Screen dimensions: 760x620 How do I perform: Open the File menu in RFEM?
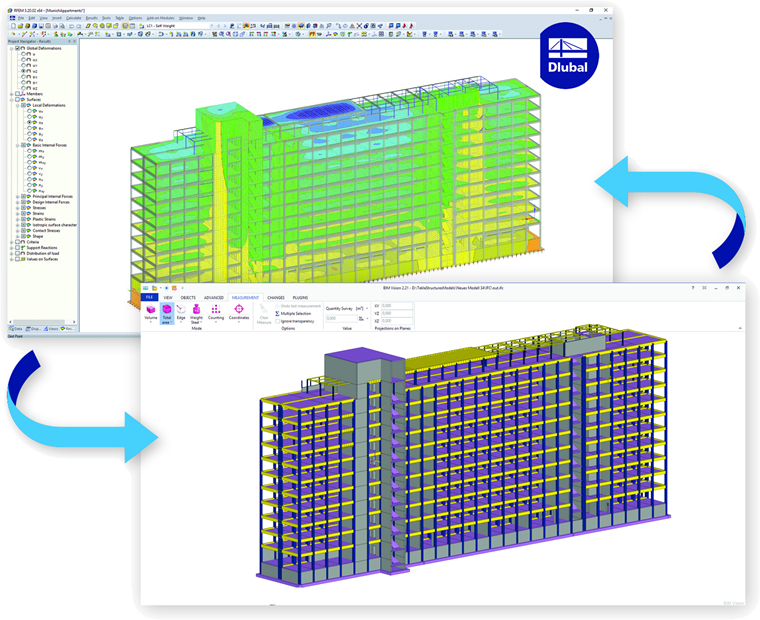click(x=21, y=18)
